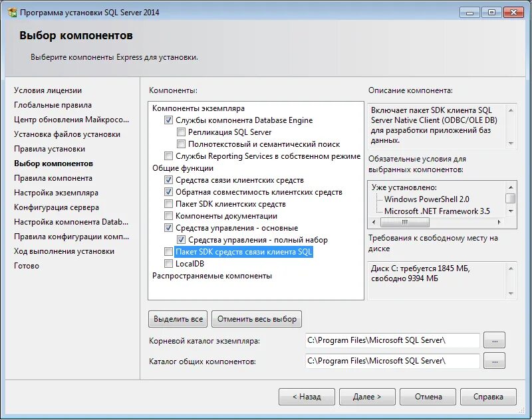Select the Готово step
This screenshot has width=532, height=420.
tap(27, 266)
